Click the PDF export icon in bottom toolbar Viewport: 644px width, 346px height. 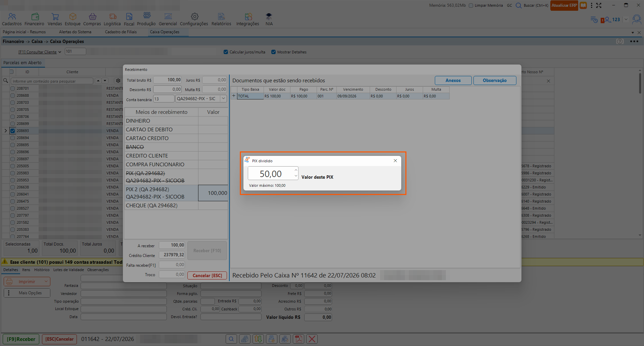(x=298, y=339)
